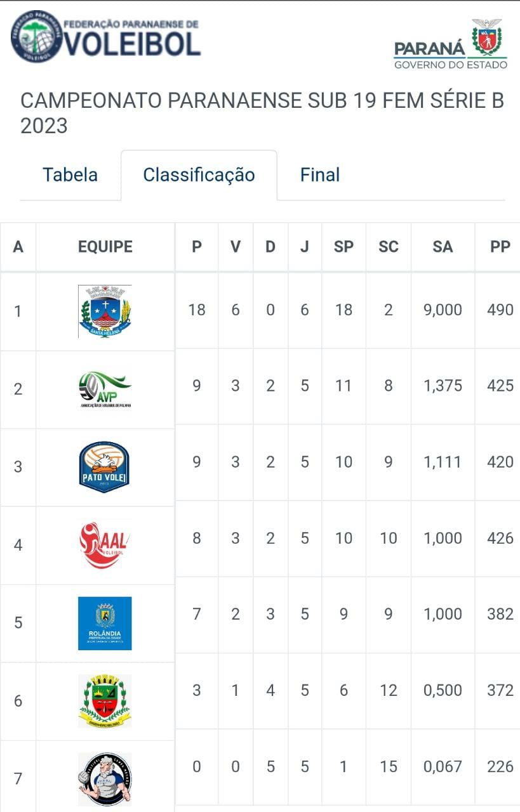The width and height of the screenshot is (520, 812).
Task: Click the AAL Voleibol team logo
Action: [105, 544]
